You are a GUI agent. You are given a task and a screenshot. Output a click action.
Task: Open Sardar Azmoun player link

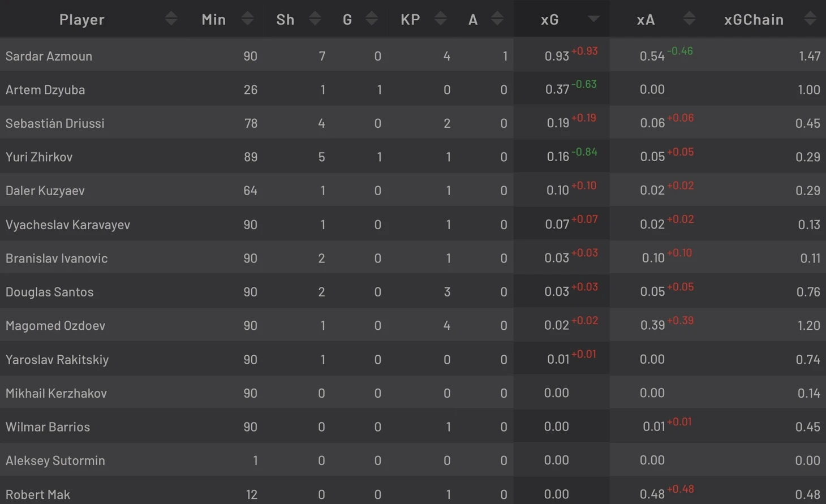(49, 56)
